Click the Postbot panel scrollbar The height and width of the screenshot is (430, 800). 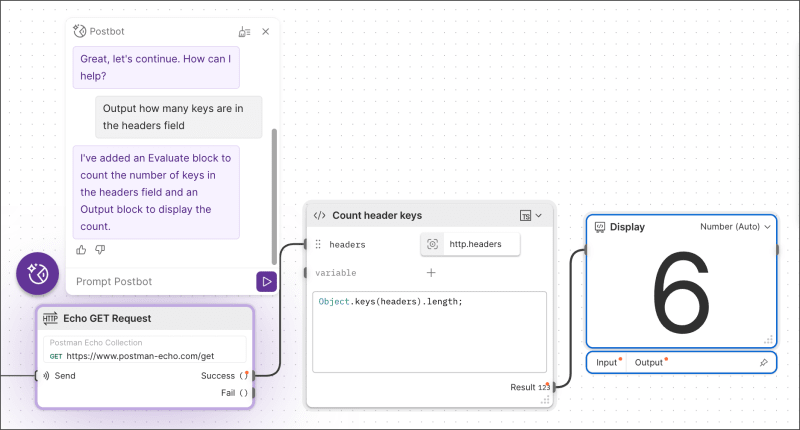(274, 196)
